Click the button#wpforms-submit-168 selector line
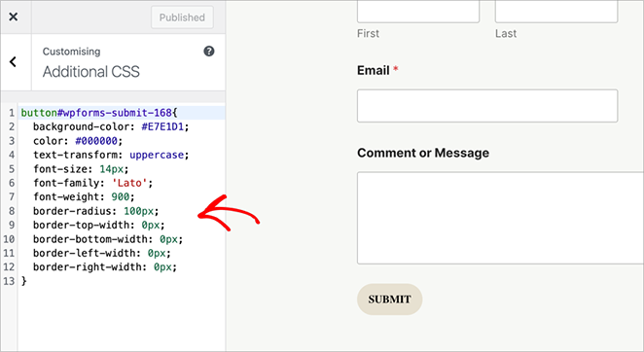Viewport: 644px width, 352px height. tap(99, 113)
